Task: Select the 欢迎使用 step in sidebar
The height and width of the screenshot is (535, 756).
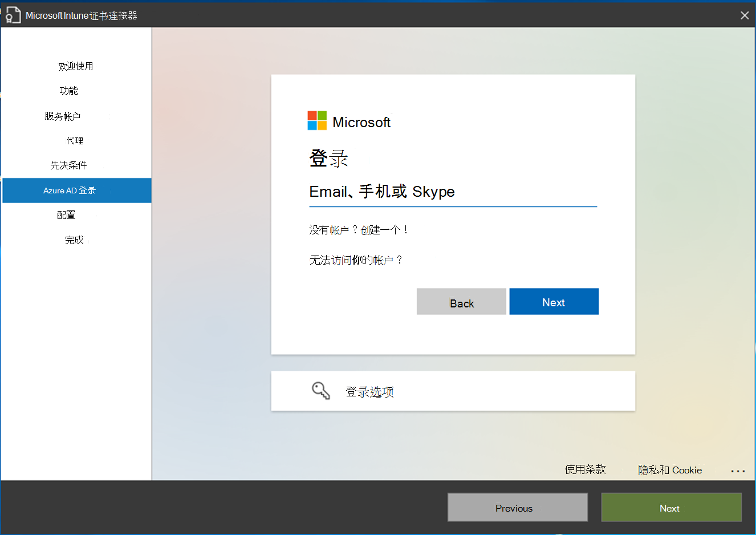Action: 76,66
